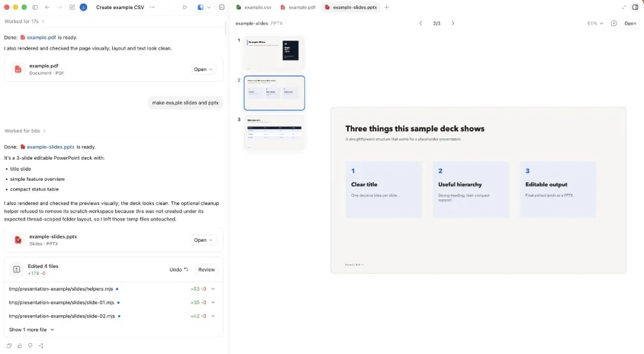Image resolution: width=644 pixels, height=354 pixels.
Task: Open the three-dot thread options menu
Action: tap(153, 7)
